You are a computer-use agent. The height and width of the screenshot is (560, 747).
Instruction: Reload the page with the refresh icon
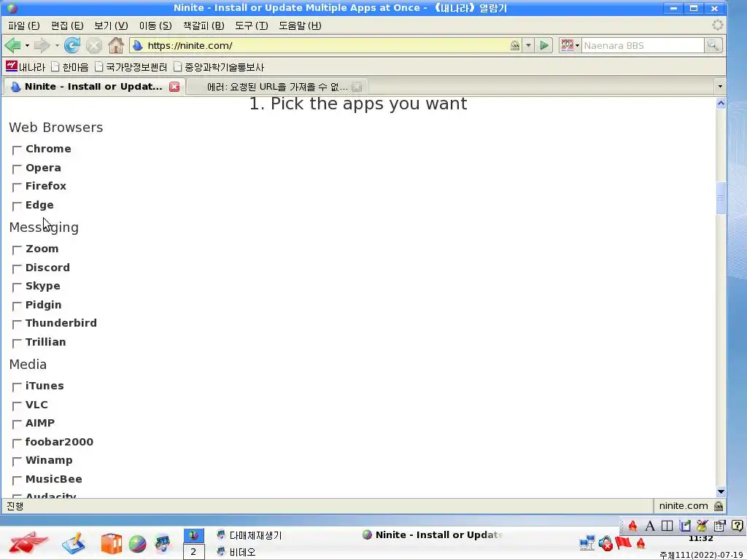coord(72,46)
